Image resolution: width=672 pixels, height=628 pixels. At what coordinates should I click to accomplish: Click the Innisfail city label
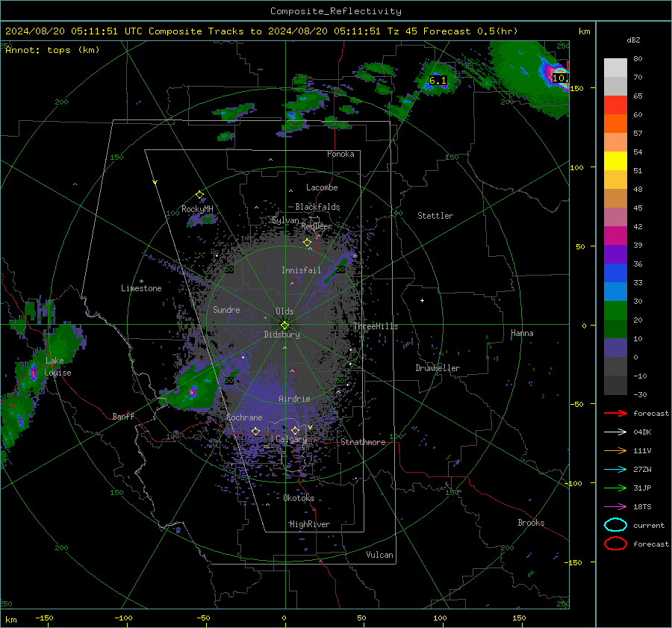pos(301,270)
